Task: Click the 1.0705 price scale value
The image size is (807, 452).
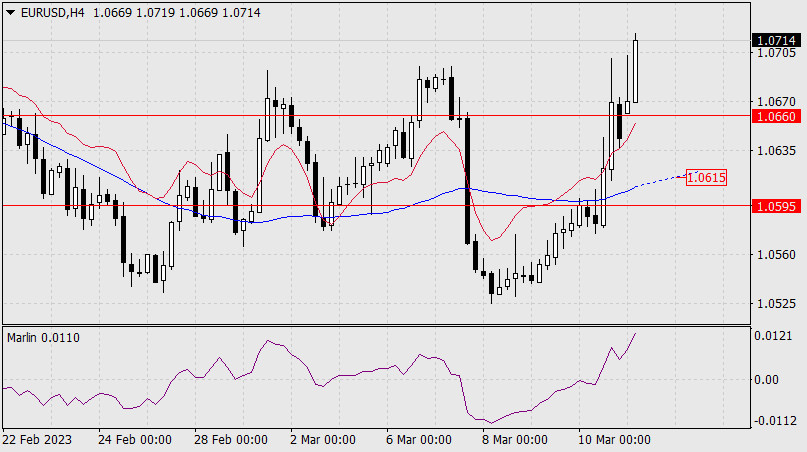Action: [776, 53]
